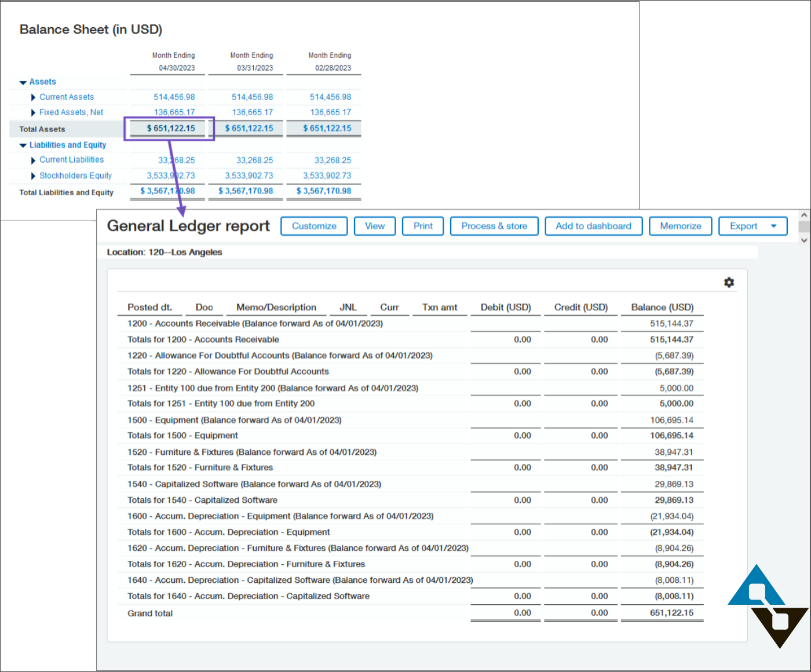Add report to dashboard
The height and width of the screenshot is (672, 811).
594,226
